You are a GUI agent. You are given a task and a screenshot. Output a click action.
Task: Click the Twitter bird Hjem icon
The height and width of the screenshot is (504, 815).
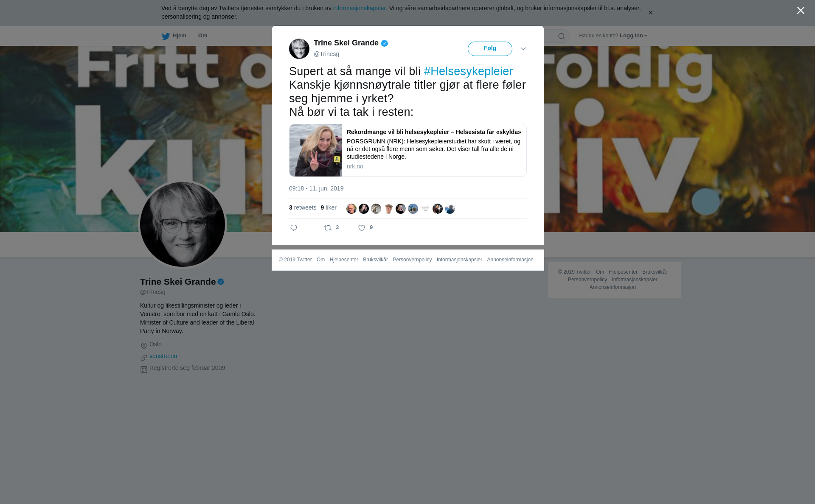pos(166,36)
